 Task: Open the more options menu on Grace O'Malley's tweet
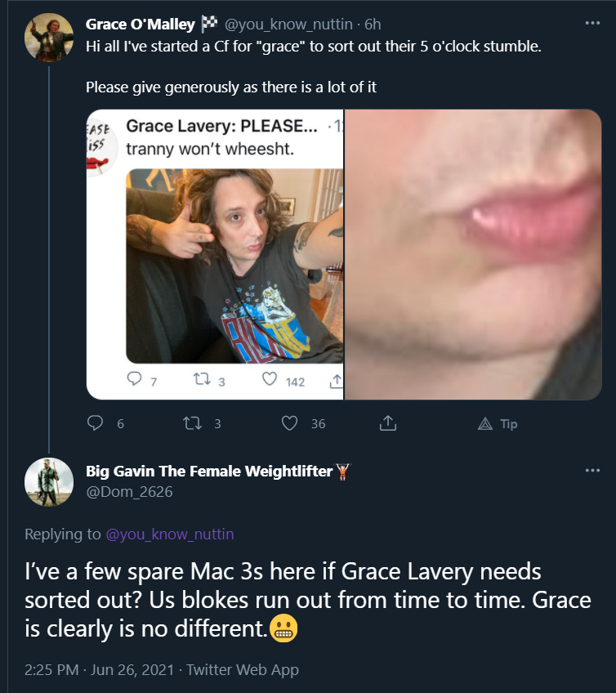click(x=592, y=24)
